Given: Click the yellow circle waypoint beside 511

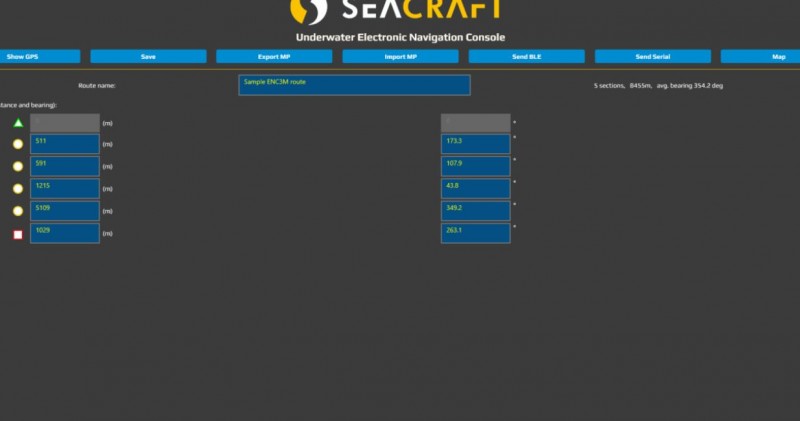Looking at the screenshot, I should point(18,144).
